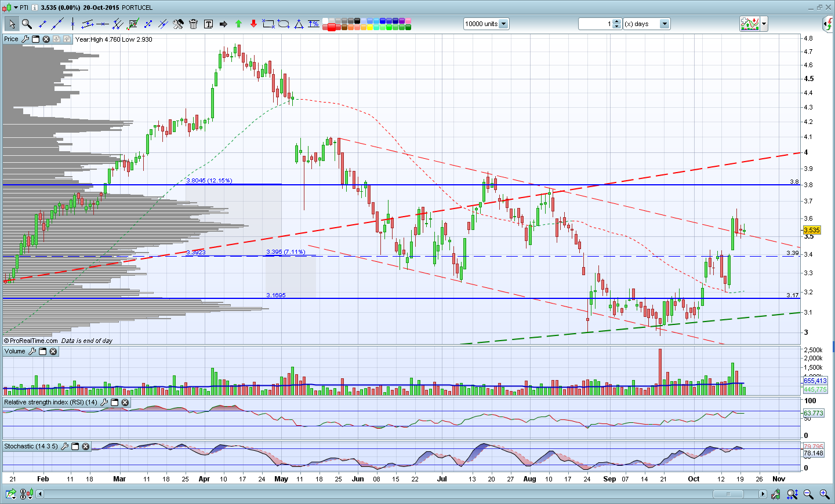Remove the Stochastic indicator panel
This screenshot has height=504, width=835.
point(85,446)
